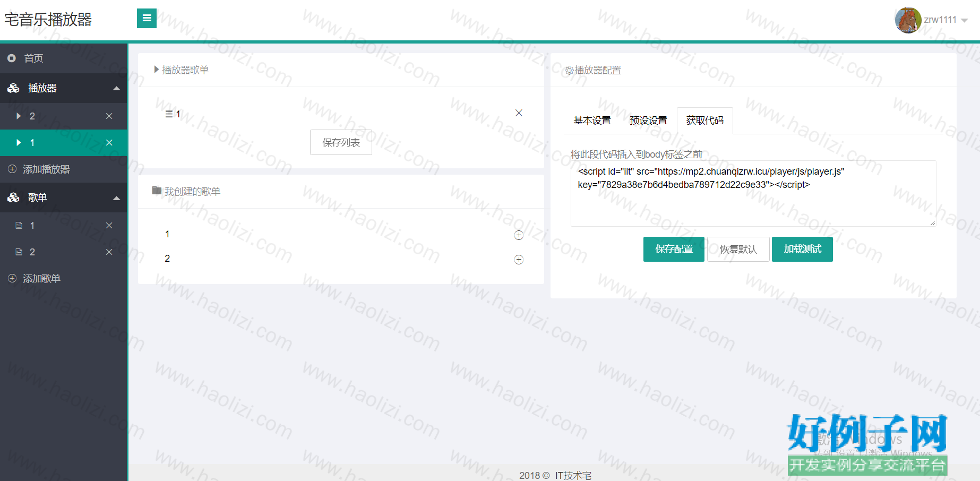Image resolution: width=980 pixels, height=481 pixels.
Task: Click 添加歌单 to add a playlist
Action: pyautogui.click(x=64, y=279)
